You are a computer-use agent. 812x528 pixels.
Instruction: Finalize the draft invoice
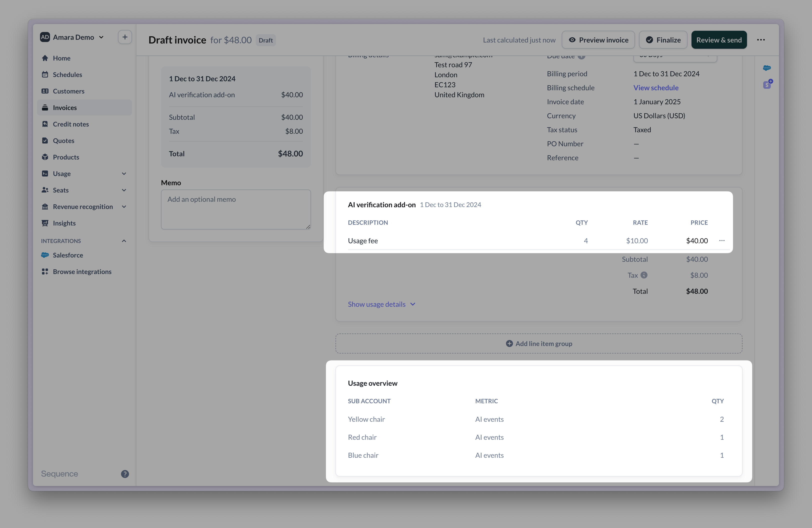pos(663,40)
